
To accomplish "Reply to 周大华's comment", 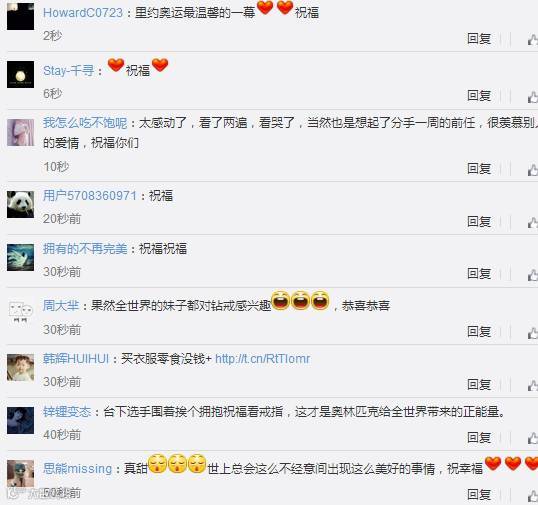I will click(479, 332).
